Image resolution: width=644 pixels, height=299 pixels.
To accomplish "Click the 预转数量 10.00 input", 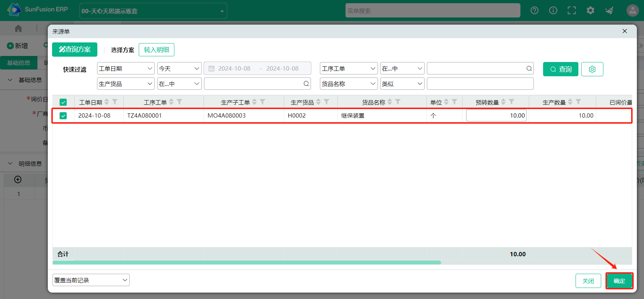I will tap(496, 115).
